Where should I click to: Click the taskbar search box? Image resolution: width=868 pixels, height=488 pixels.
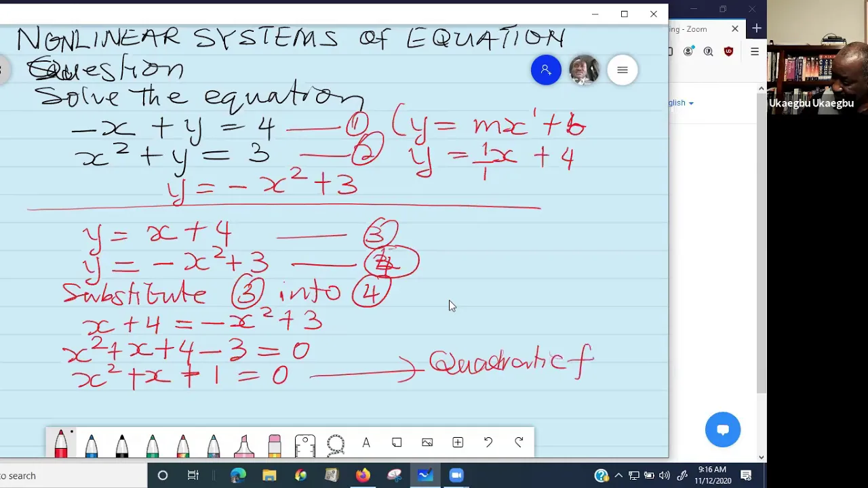click(x=73, y=476)
